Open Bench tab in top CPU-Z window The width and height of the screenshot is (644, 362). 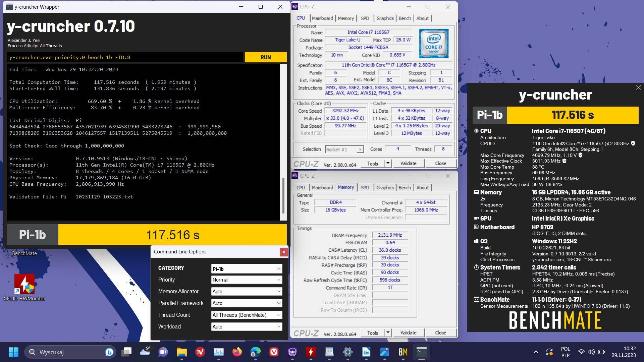[x=405, y=18]
